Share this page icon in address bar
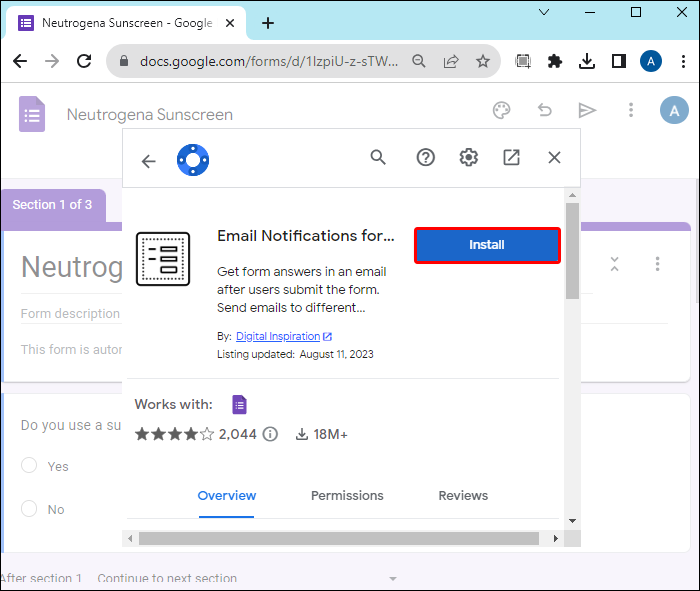The image size is (700, 591). (451, 61)
